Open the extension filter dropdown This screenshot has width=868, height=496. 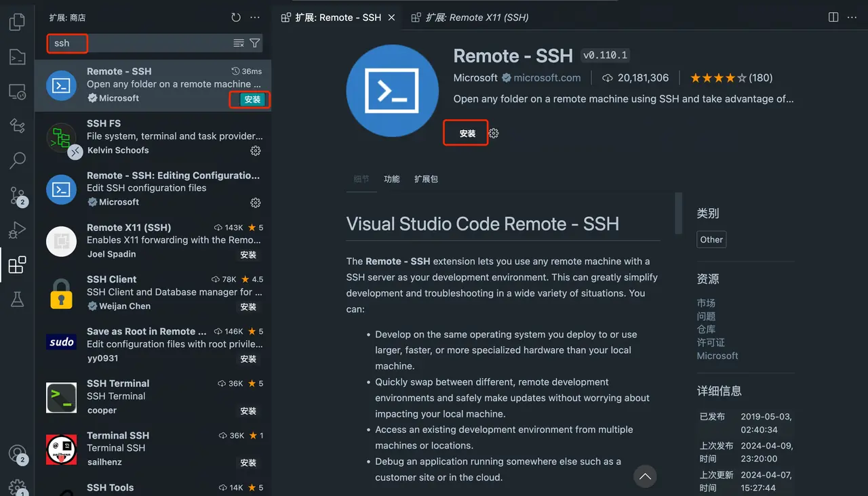[255, 43]
